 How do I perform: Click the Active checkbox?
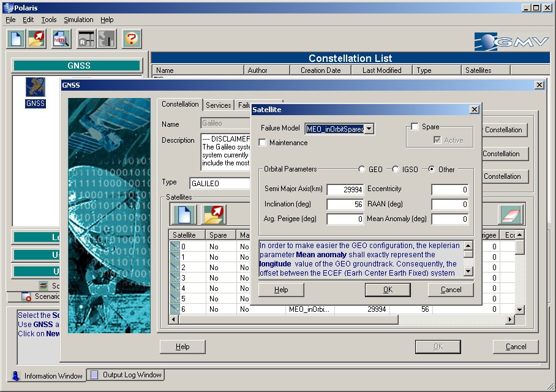point(437,140)
